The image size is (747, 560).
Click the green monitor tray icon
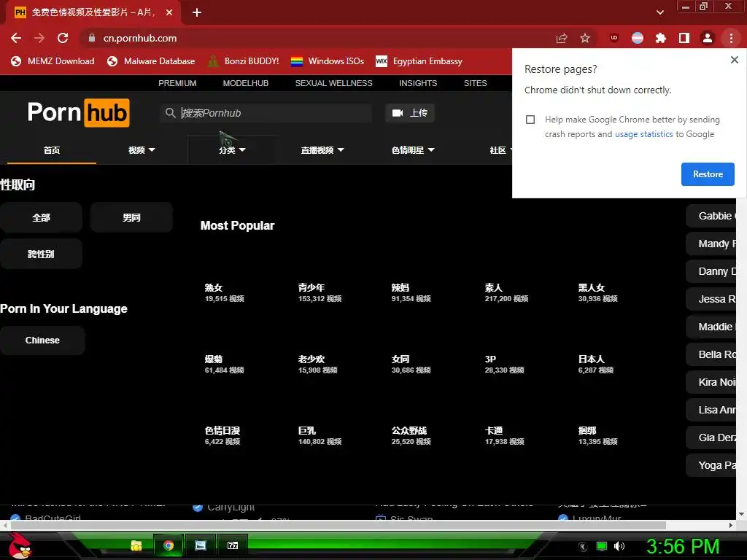click(x=602, y=546)
